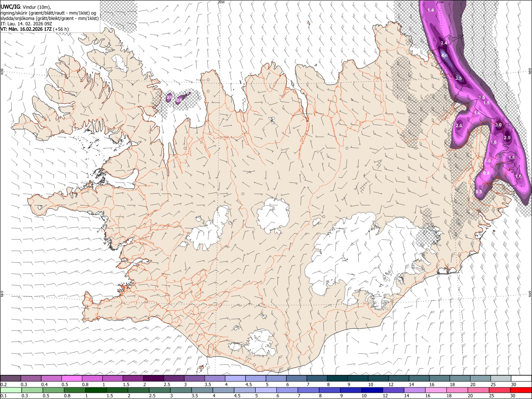Click the white snow scale swatch labeled 30
Viewport: 532px width, 399px height.
click(521, 378)
